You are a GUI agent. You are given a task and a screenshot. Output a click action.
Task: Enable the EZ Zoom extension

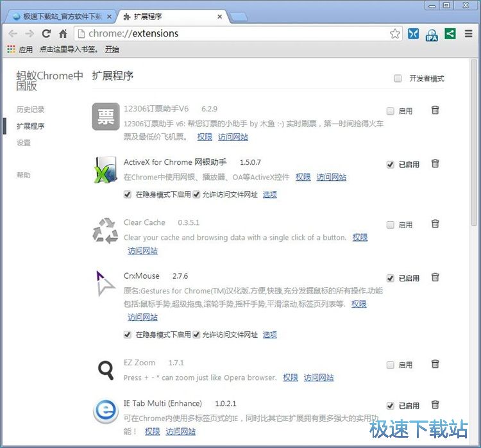pyautogui.click(x=390, y=365)
